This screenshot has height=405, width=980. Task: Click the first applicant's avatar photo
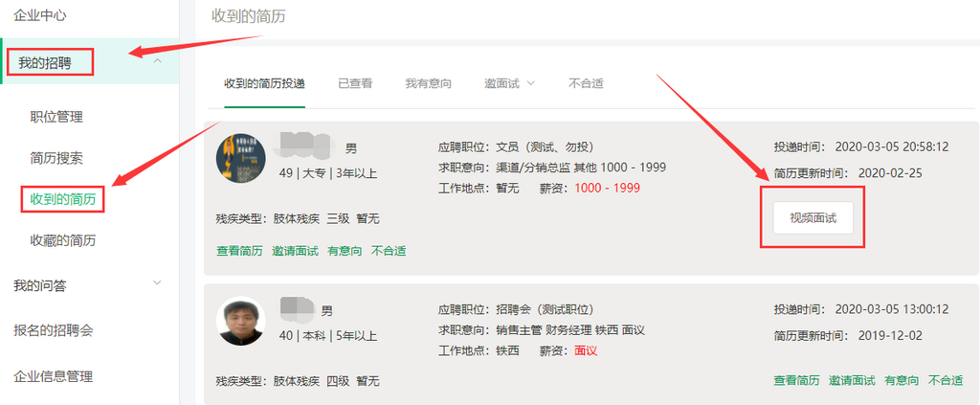(x=241, y=159)
